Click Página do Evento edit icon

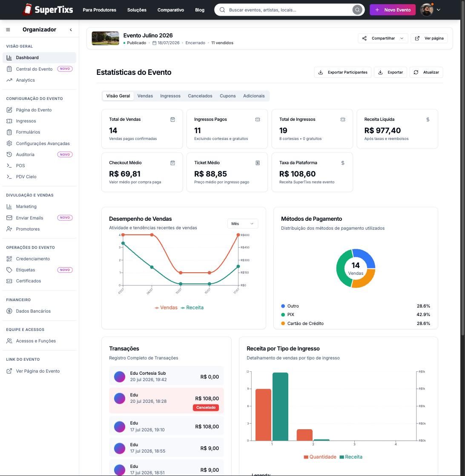point(9,110)
